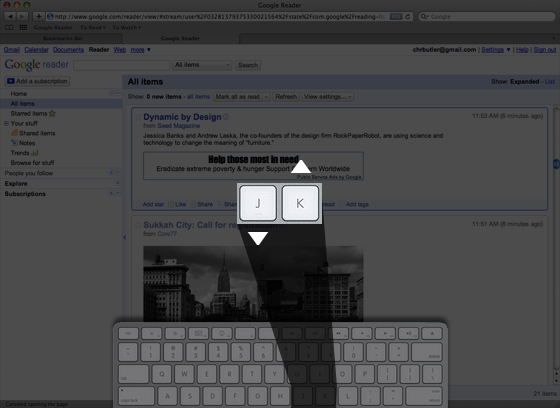
Task: Open the Seed Magazine source link
Action: coord(179,126)
